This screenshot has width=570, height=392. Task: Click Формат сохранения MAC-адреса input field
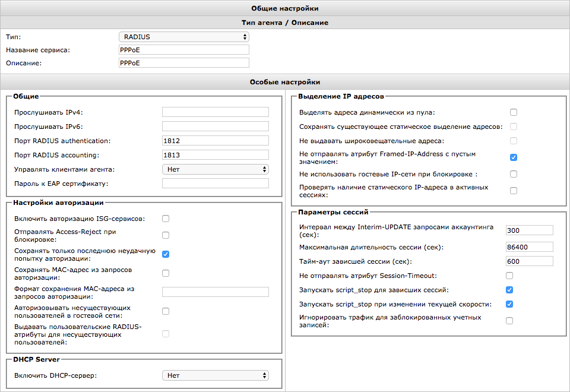coord(216,292)
